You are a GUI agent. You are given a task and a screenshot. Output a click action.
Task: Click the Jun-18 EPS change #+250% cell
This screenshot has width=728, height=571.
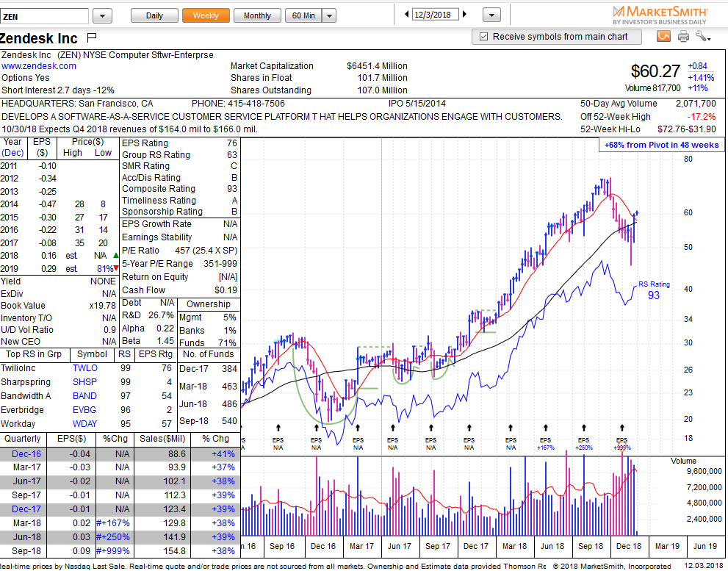click(x=113, y=537)
